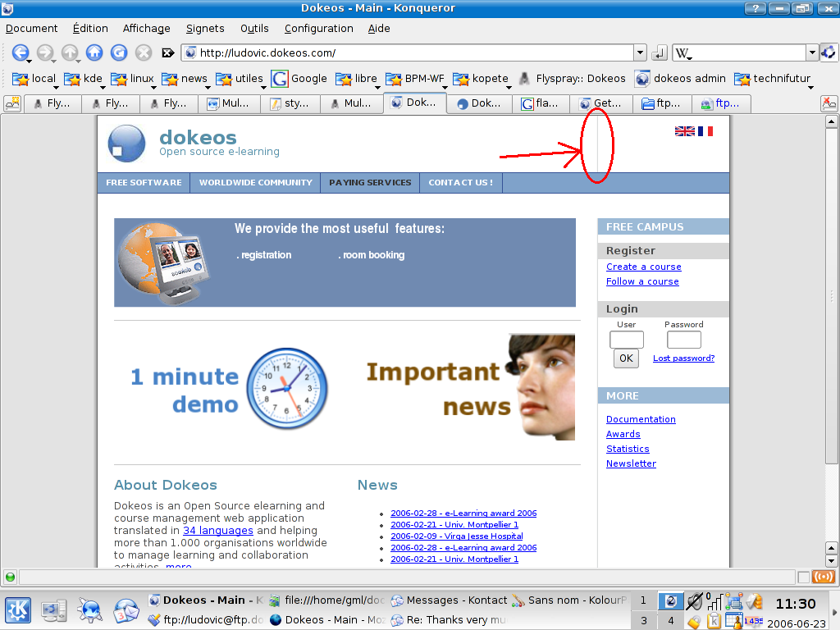Click CONTACT US ! nav item
Viewport: 840px width, 630px height.
(461, 183)
